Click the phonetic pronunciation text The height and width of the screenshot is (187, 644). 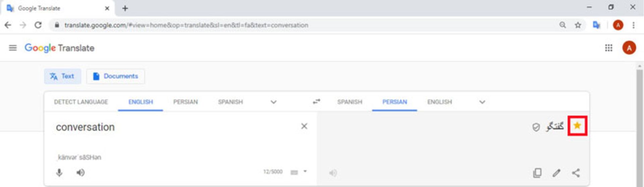(x=79, y=157)
